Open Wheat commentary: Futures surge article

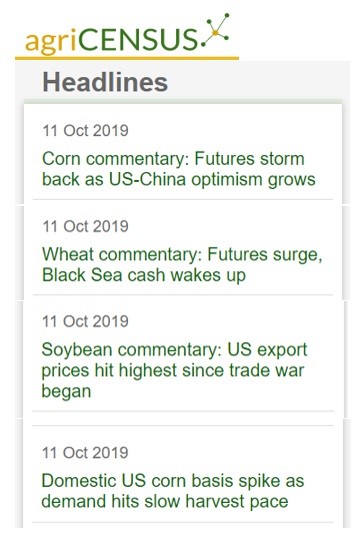tap(182, 265)
